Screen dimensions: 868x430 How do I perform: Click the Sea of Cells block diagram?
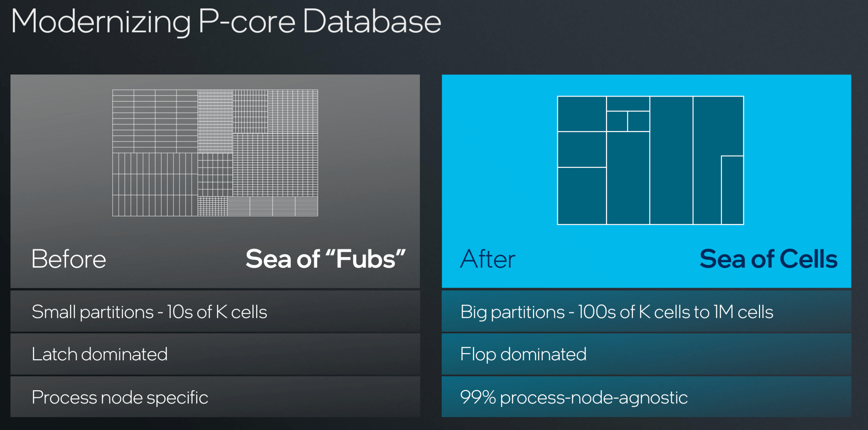(x=650, y=160)
